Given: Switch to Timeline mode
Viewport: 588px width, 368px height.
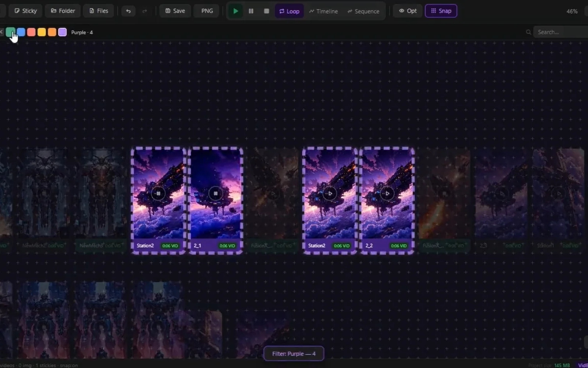Looking at the screenshot, I should (323, 11).
